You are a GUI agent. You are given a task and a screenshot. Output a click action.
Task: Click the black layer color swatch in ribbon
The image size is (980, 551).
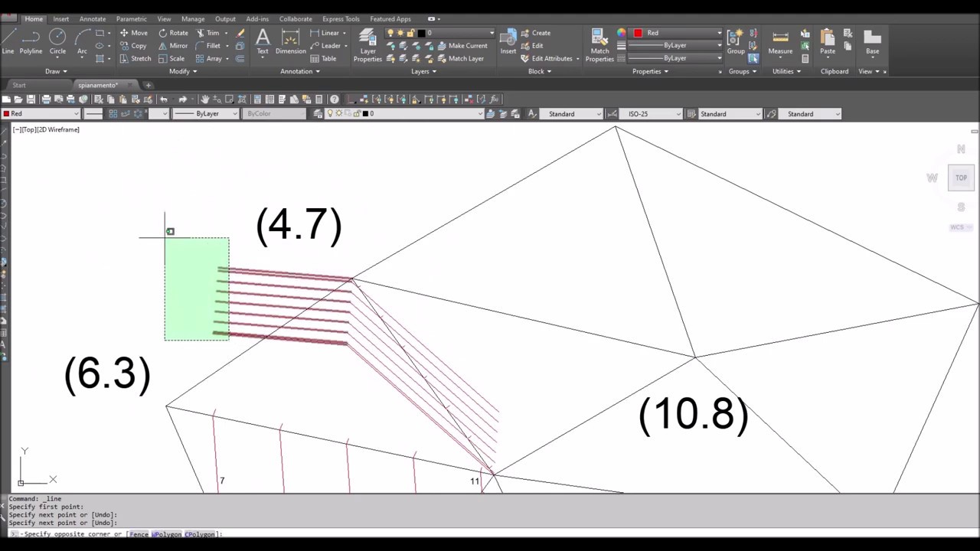point(420,33)
